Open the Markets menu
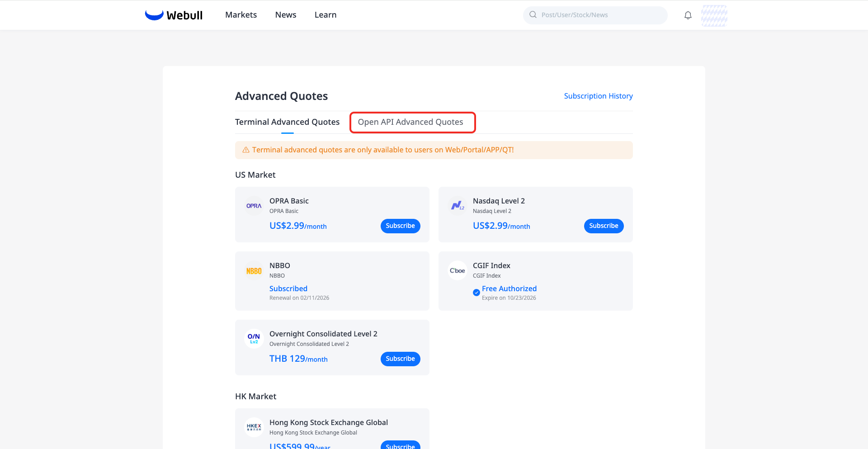 241,15
